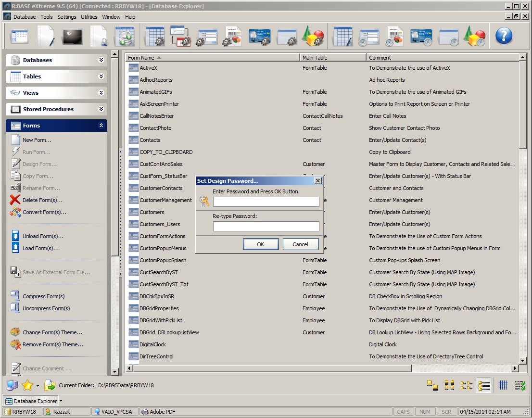The height and width of the screenshot is (418, 532).
Task: Click the computer icon beside Current Folder
Action: pos(12,385)
